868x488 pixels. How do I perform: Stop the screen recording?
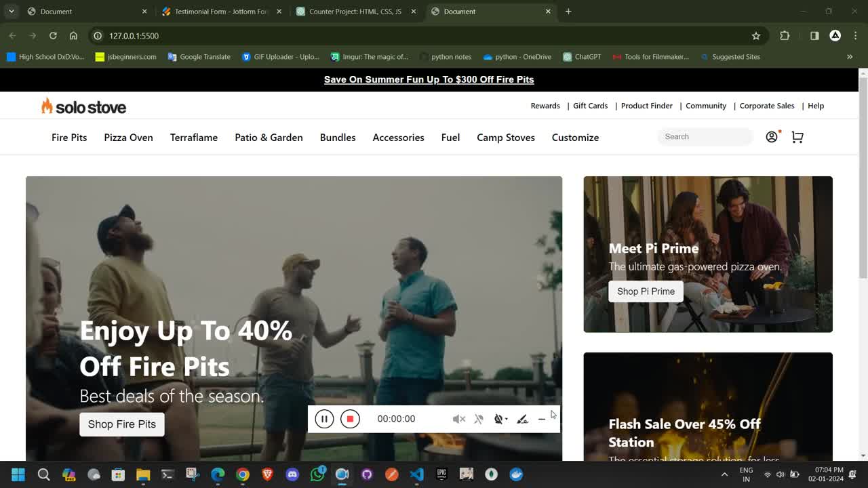click(350, 419)
